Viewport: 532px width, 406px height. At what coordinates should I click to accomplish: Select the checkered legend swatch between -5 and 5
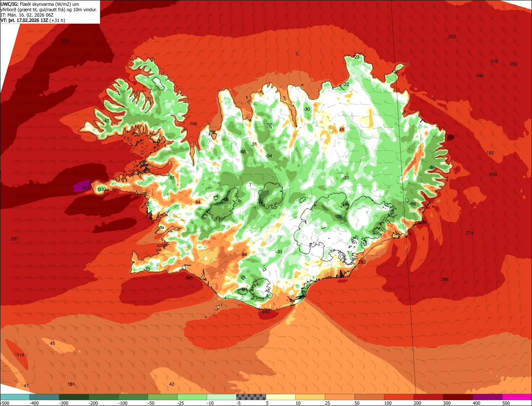point(251,397)
